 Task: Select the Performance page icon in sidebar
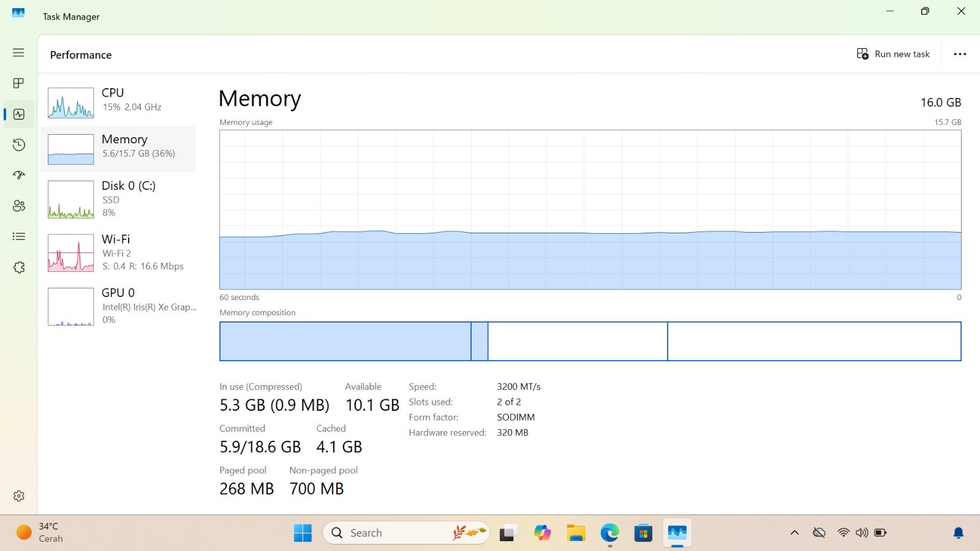[18, 114]
